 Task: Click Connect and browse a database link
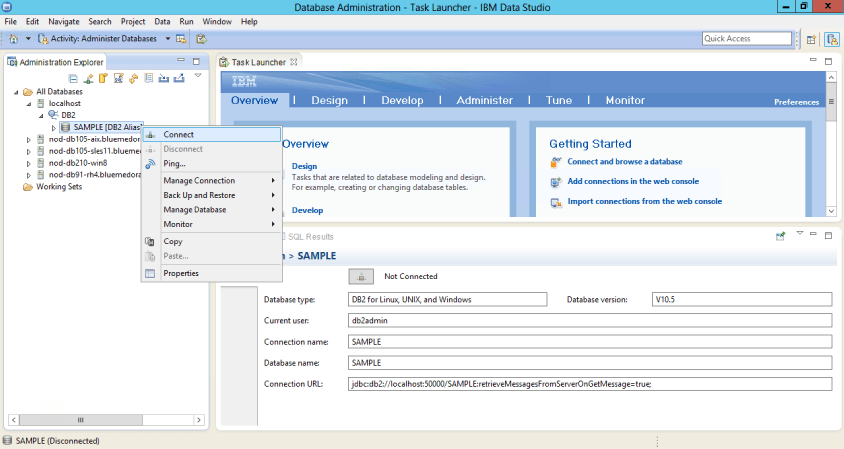pos(624,162)
